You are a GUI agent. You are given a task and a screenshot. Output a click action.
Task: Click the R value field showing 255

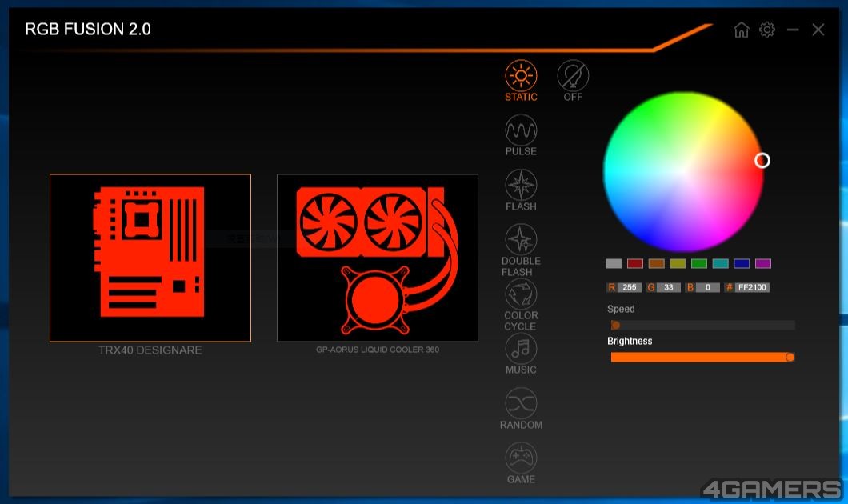tap(630, 287)
